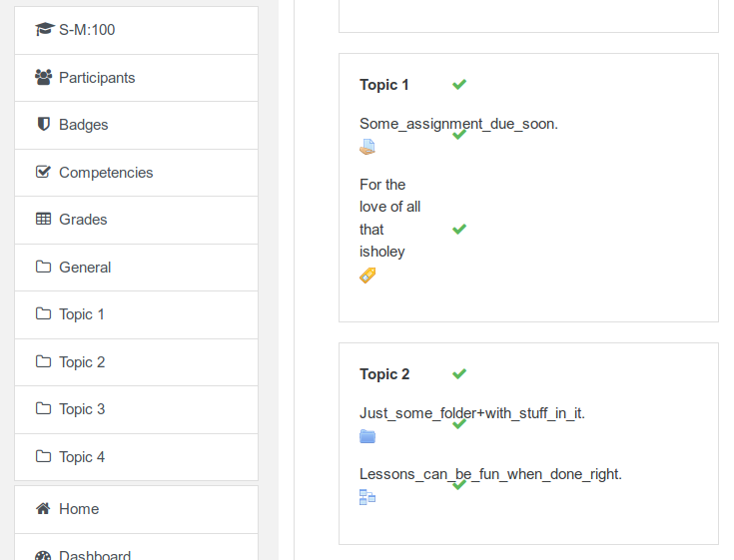Click the Badges shield icon
This screenshot has height=560, width=734.
point(44,124)
